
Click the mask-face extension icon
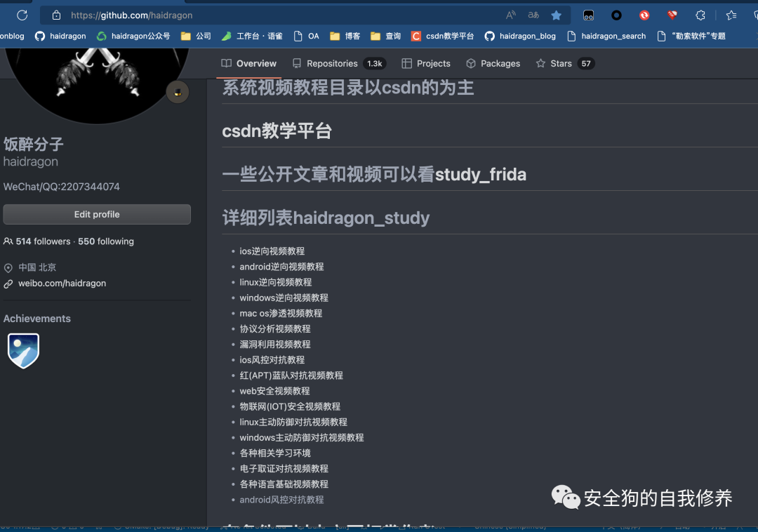pos(588,15)
